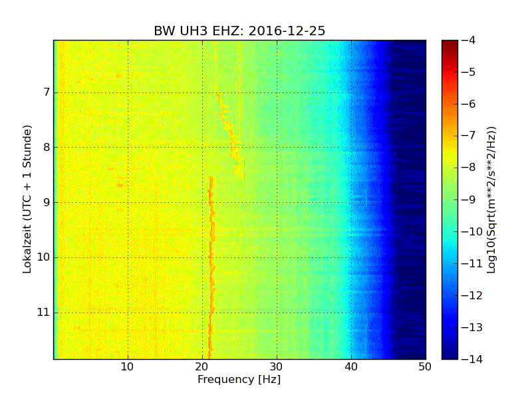Click the y-axis label "Lokalzeit (UTC + 1 Stunde)"

pos(27,199)
